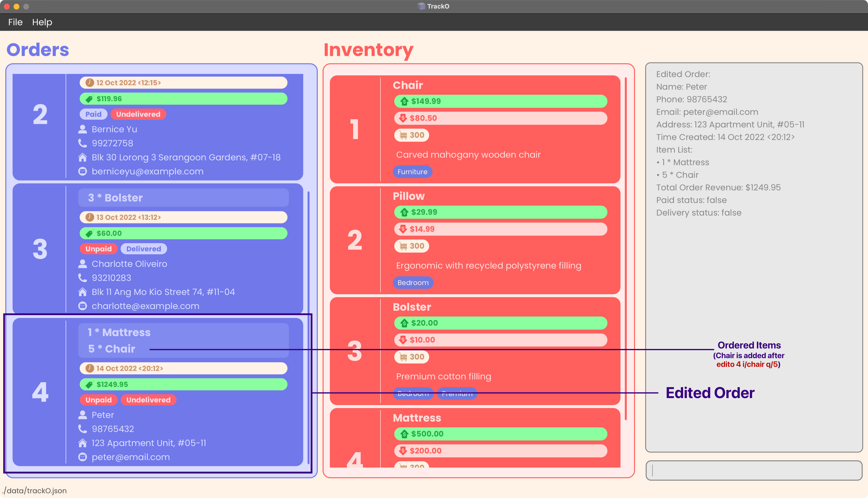Click the home/address icon on Bernice Yu order
Image resolution: width=868 pixels, height=498 pixels.
pos(83,157)
